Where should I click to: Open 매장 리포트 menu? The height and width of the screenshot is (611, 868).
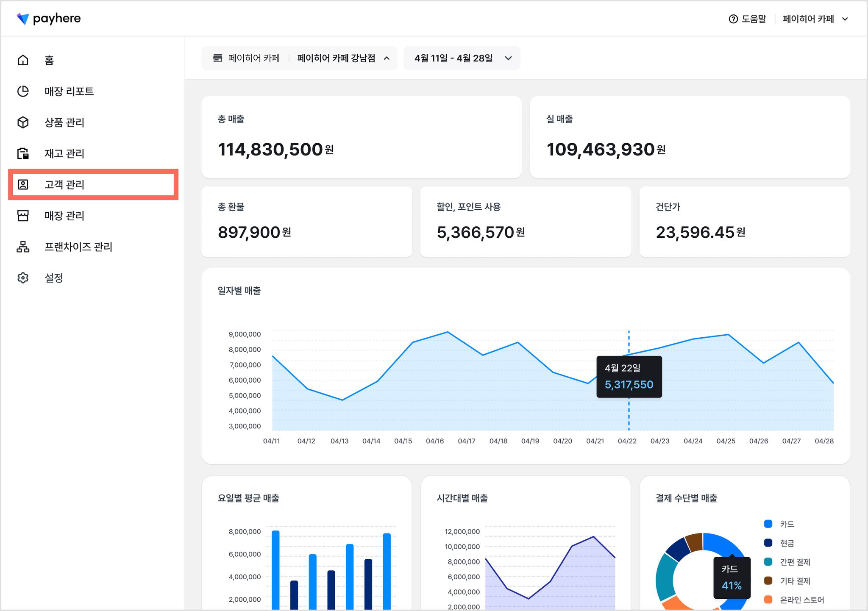click(x=93, y=91)
